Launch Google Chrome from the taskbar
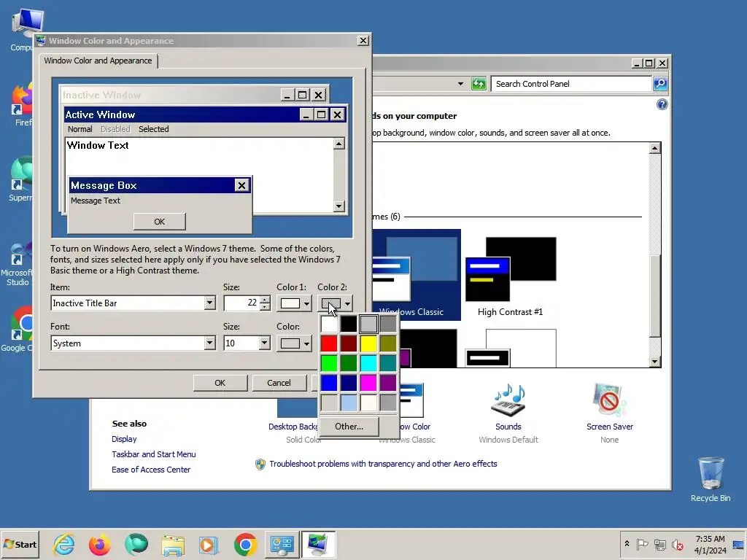Viewport: 747px width, 560px height. click(245, 544)
